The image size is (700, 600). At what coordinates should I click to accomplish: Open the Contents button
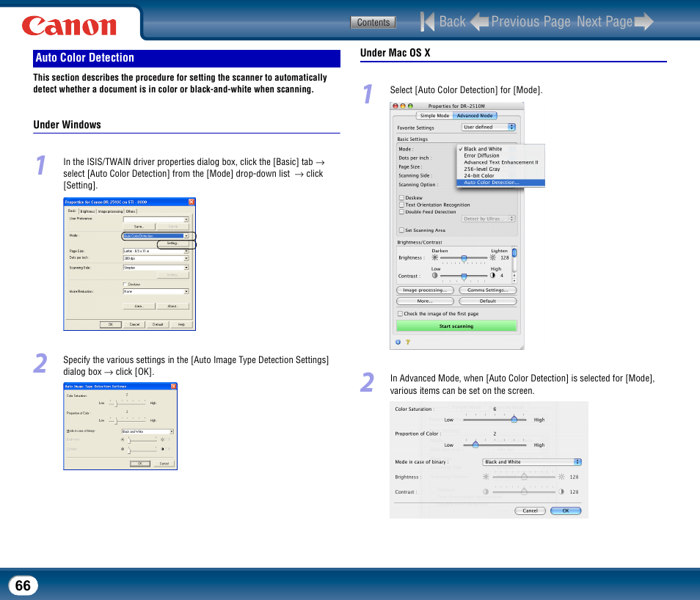(373, 22)
